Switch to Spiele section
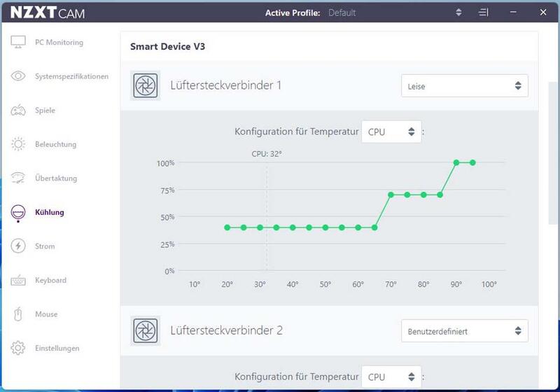Image resolution: width=560 pixels, height=392 pixels. (x=45, y=111)
